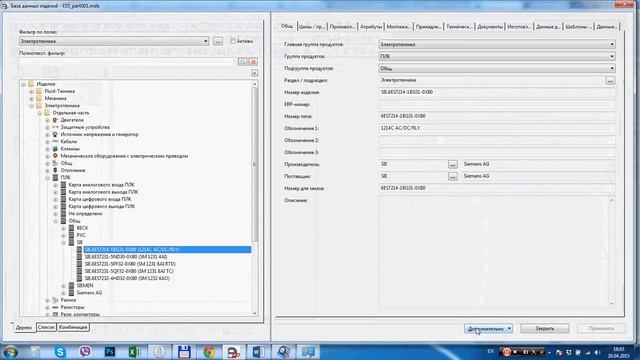Click the Клеммы terminal icon
Screen dimensions: 640x360
coord(55,149)
